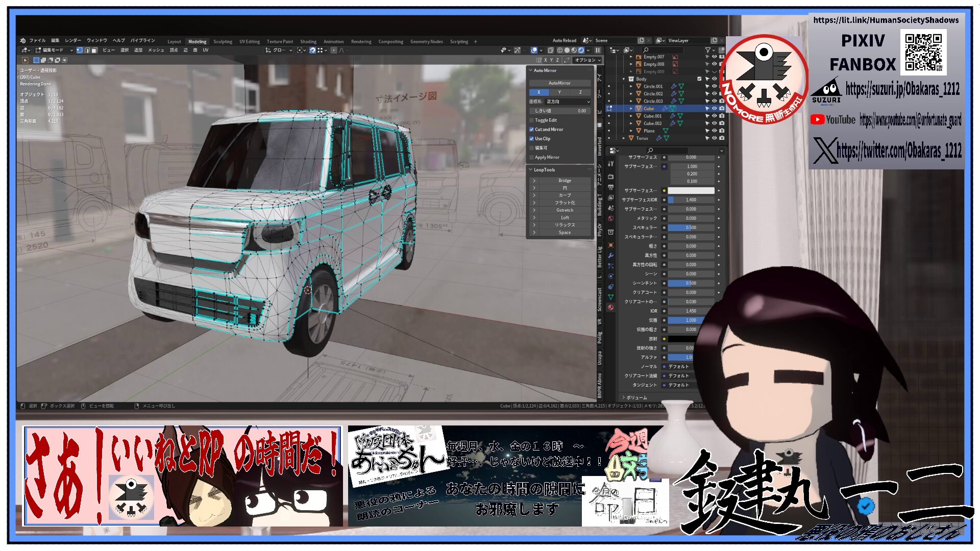This screenshot has height=551, width=980.
Task: Open the Object properties tab icon
Action: tap(610, 245)
